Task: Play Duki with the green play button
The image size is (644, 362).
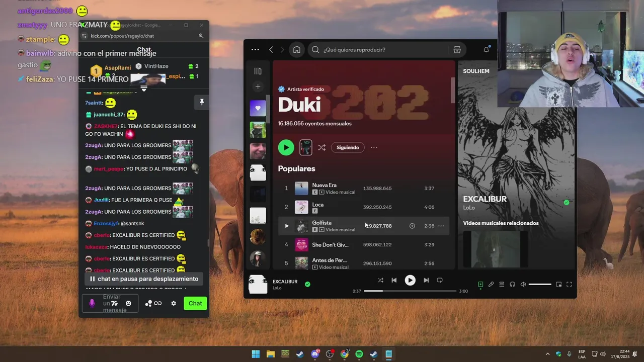Action: [x=286, y=147]
